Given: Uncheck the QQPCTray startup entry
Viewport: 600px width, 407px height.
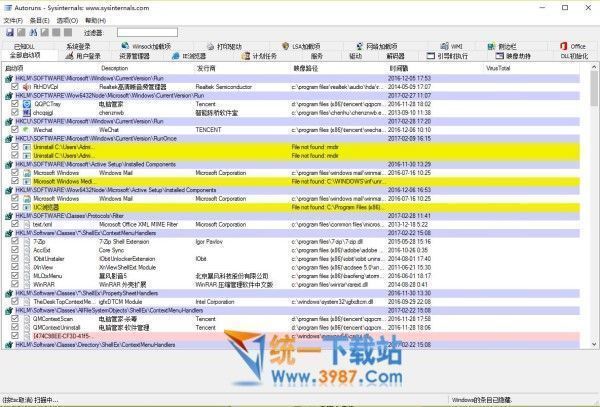Looking at the screenshot, I should tap(15, 104).
